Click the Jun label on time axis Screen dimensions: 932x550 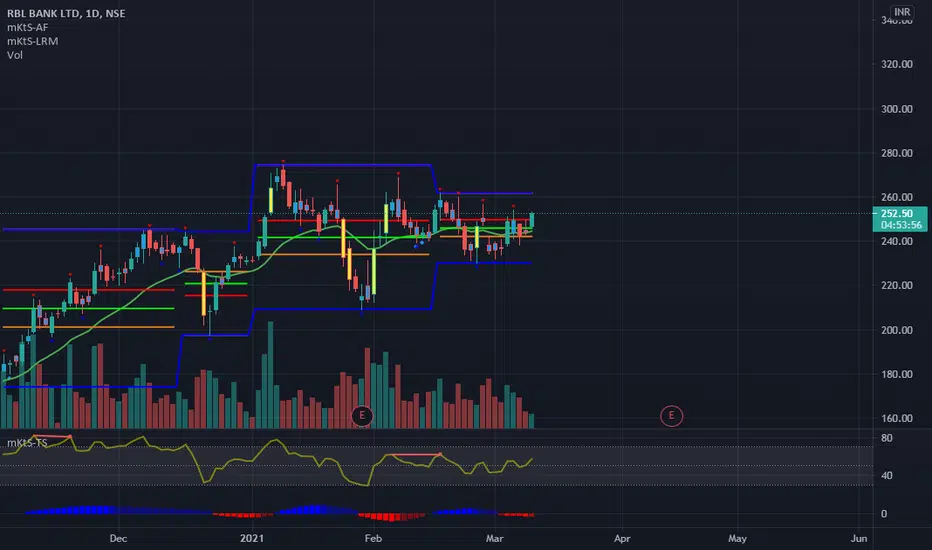tap(858, 538)
